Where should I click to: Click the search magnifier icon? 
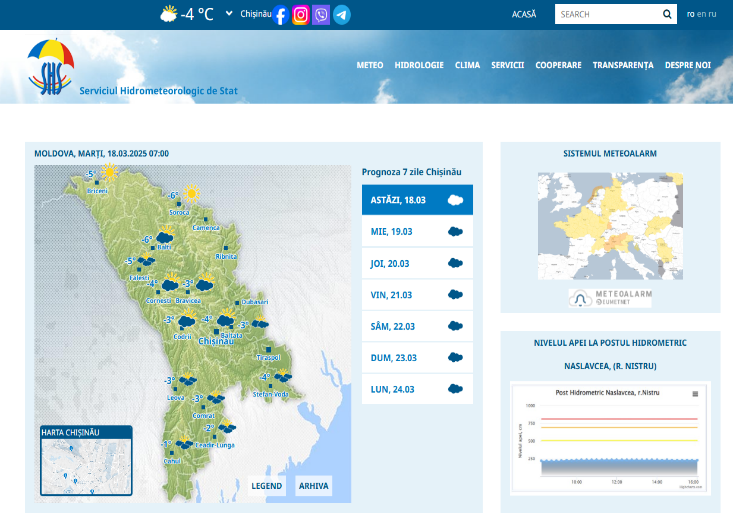pyautogui.click(x=667, y=14)
